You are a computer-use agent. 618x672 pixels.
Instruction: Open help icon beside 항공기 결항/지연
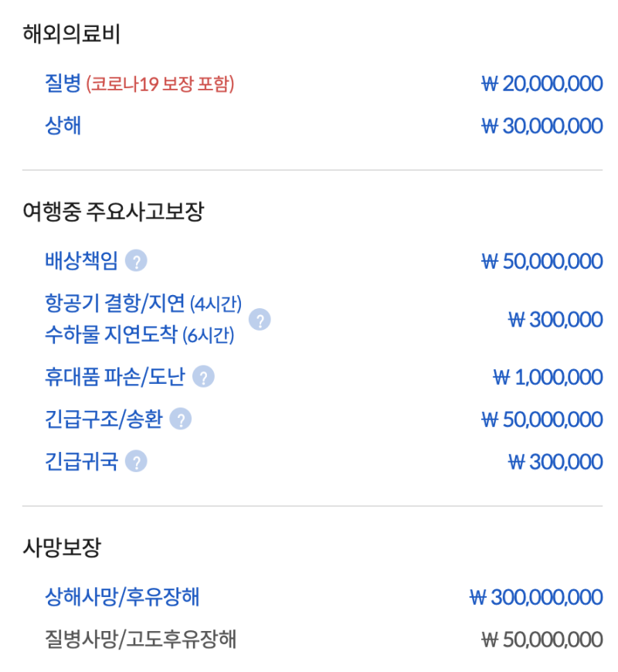[x=260, y=319]
